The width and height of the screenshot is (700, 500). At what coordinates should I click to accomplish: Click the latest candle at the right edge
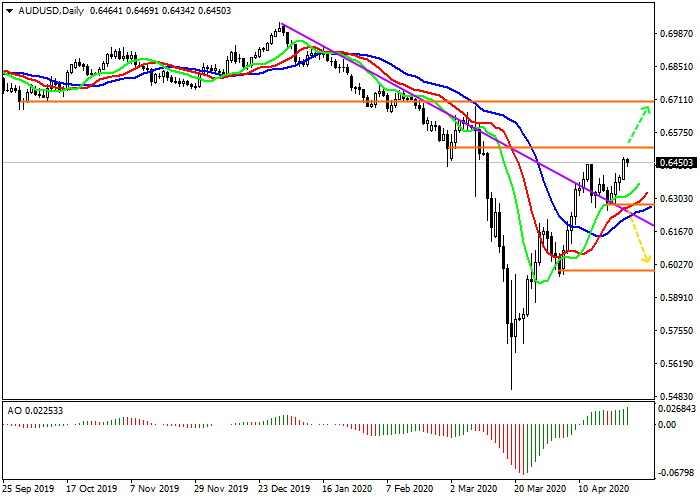(627, 161)
